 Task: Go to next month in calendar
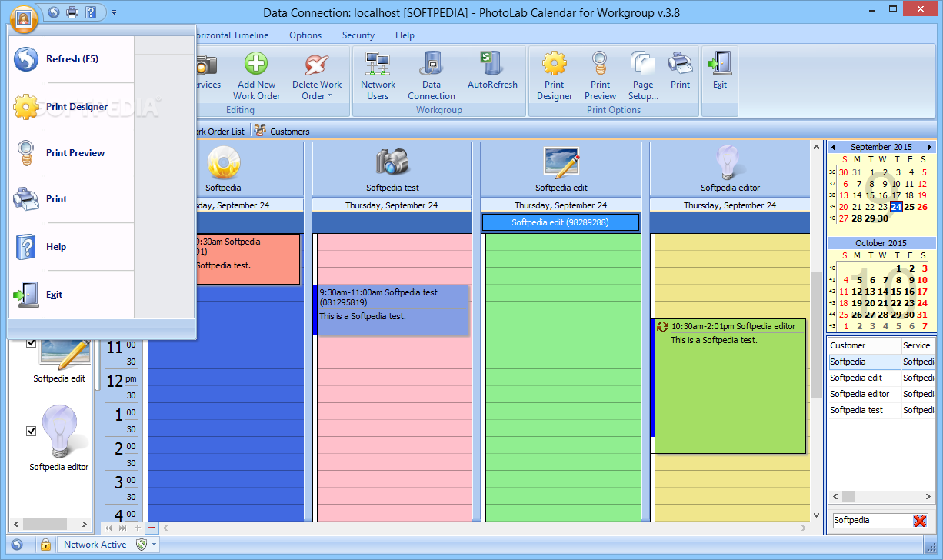(929, 147)
